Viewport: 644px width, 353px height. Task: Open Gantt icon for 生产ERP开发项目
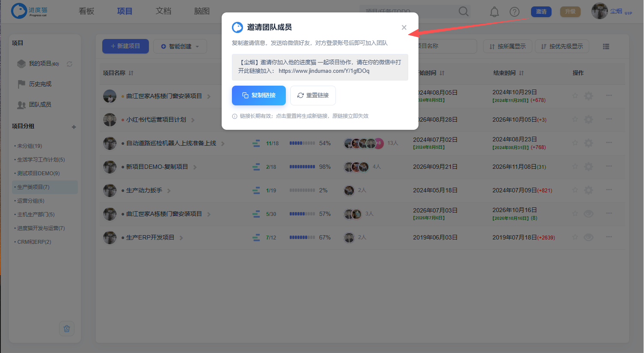tap(256, 237)
